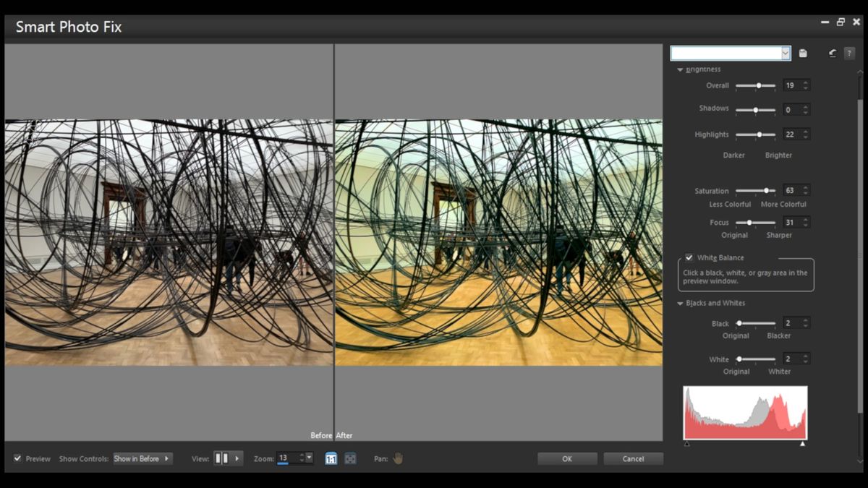Click the save preset disk icon
The width and height of the screenshot is (868, 488).
tap(803, 53)
